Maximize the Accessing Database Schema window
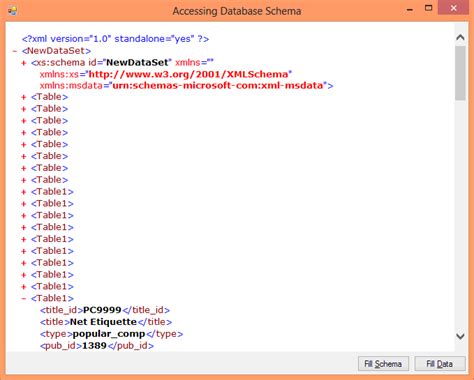Screen dimensions: 474x380 click(x=429, y=8)
